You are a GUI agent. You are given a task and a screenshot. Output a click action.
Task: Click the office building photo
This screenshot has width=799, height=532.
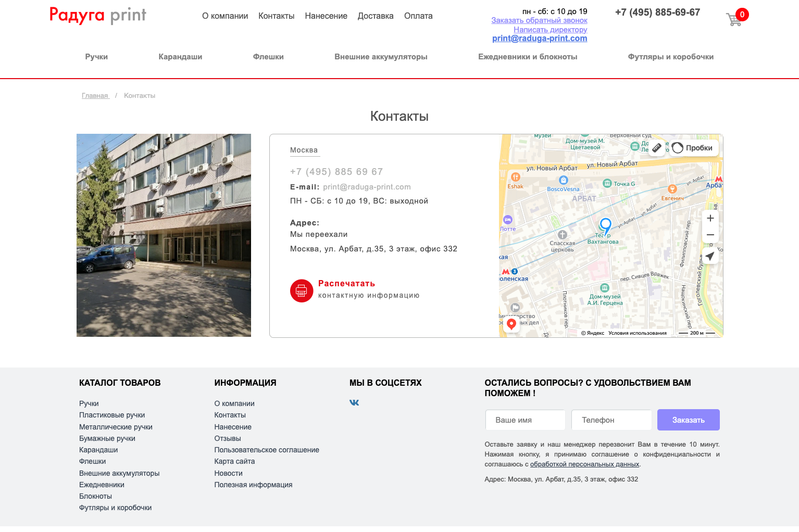click(x=164, y=235)
